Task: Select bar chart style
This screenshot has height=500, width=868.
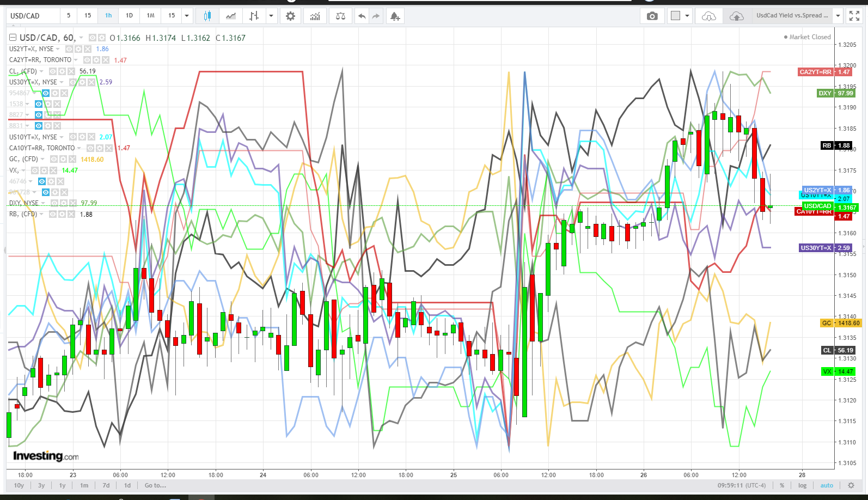Action: coord(254,16)
